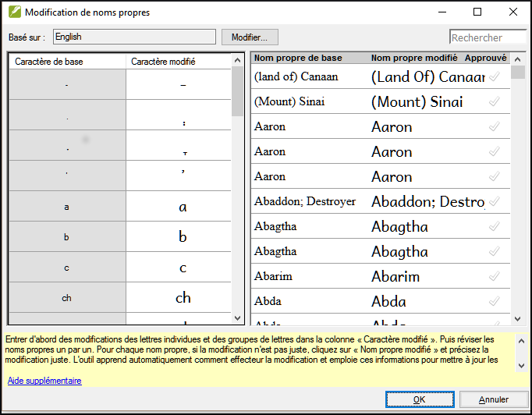Maximize the Modification de noms propres window
Image resolution: width=532 pixels, height=415 pixels.
[477, 12]
